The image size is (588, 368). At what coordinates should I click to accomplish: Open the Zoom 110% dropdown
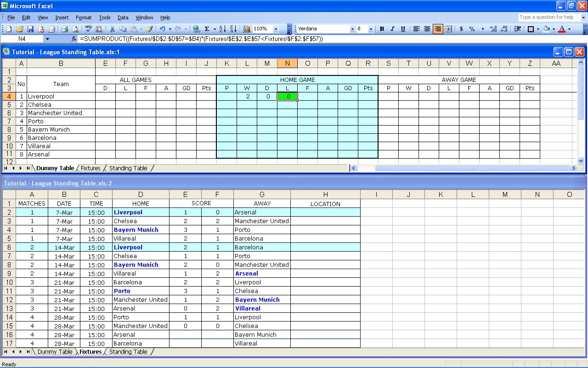(276, 29)
